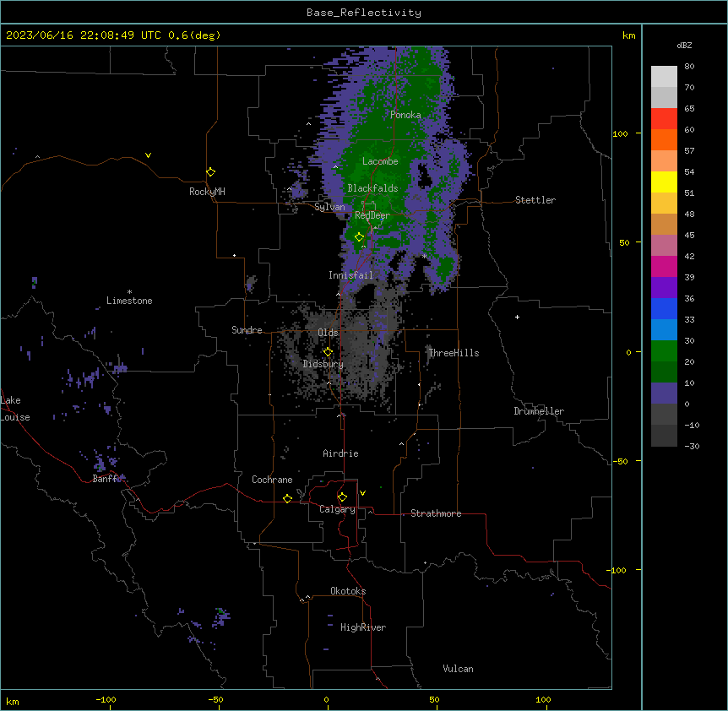Click the red 65-60 dBZ color swatch
Screen dimensions: 728x711
664,119
